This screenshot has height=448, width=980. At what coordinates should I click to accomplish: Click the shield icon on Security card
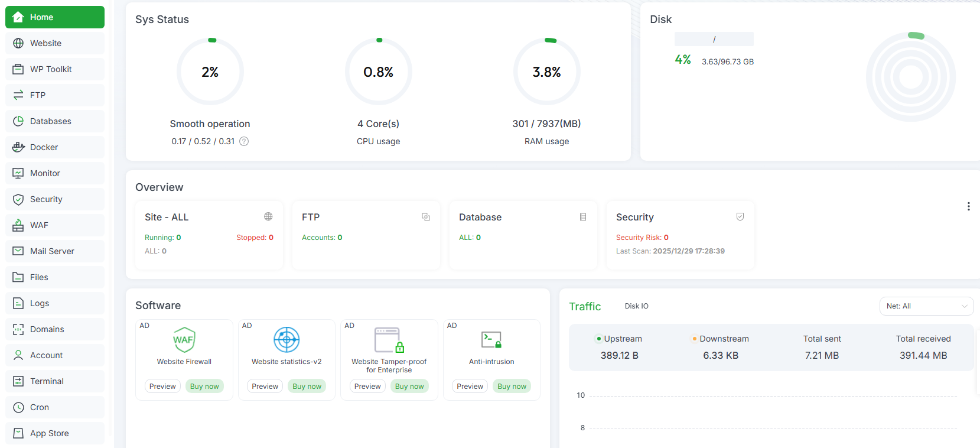coord(740,217)
